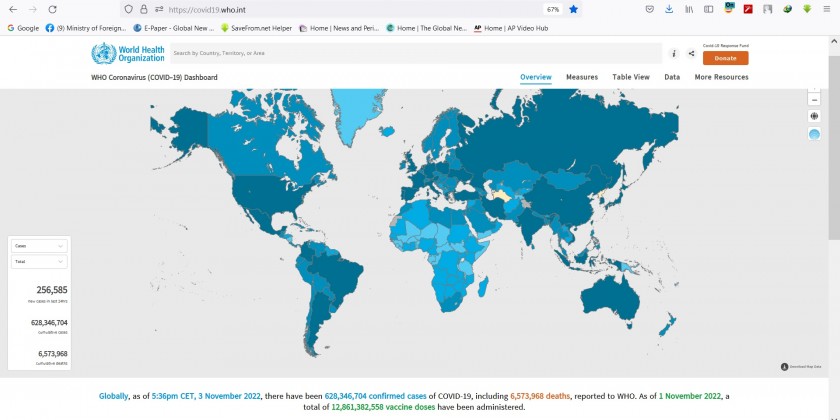840x420 pixels.
Task: Expand the Total dropdown
Action: [39, 261]
